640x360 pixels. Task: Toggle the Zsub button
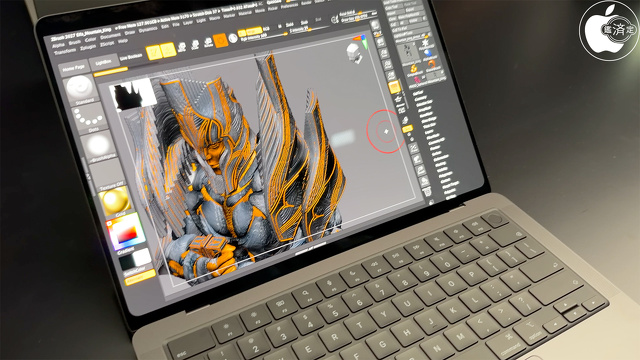coord(304,23)
